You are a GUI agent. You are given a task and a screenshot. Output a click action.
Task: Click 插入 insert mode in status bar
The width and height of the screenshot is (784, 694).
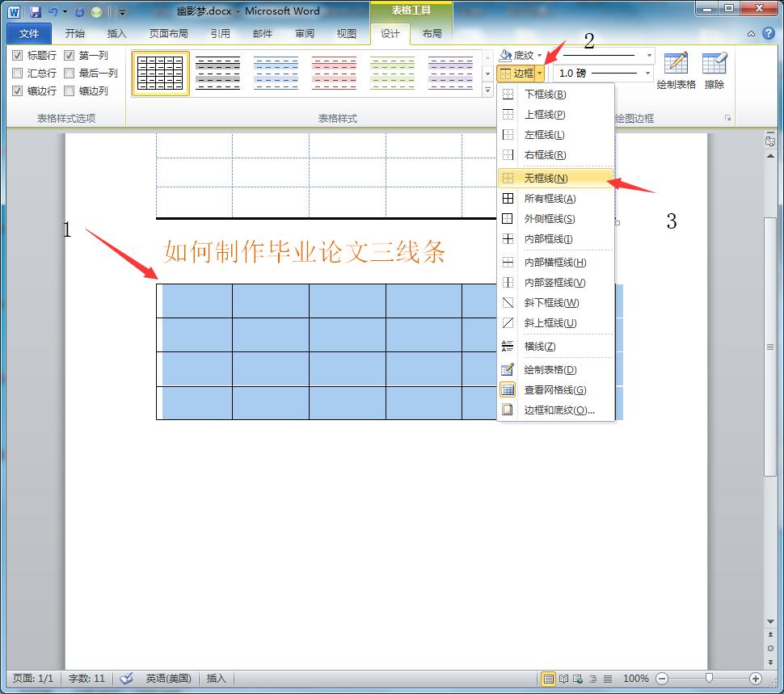click(x=216, y=679)
